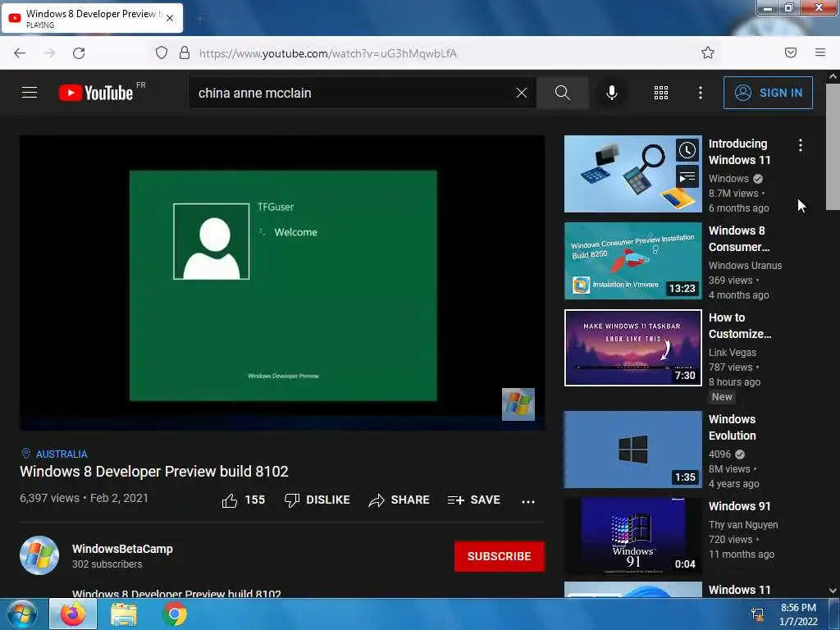Launch Chrome from taskbar

point(174,614)
